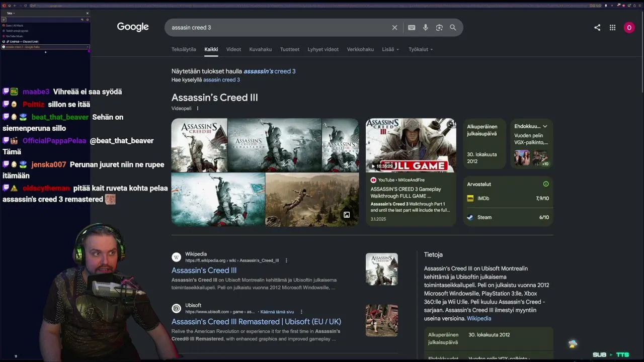This screenshot has height=362, width=644.
Task: Open options menu for the Wikipedia result
Action: click(x=286, y=260)
